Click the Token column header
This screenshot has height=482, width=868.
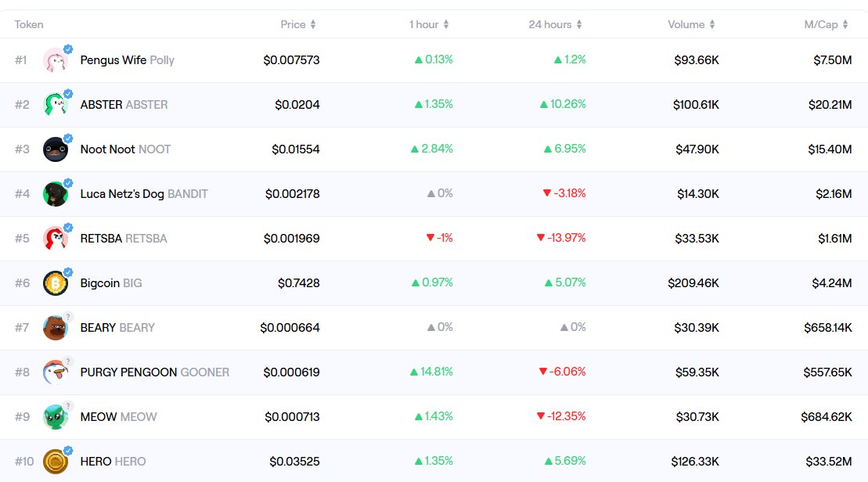[29, 24]
